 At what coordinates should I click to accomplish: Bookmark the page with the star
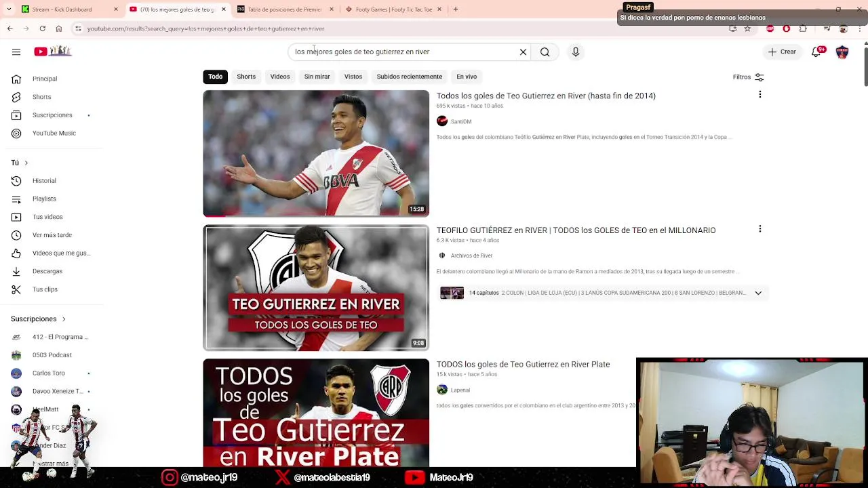click(747, 28)
